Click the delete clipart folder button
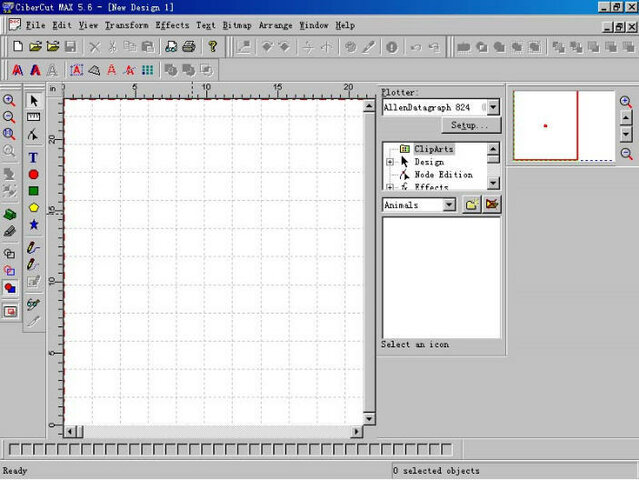 [x=492, y=204]
